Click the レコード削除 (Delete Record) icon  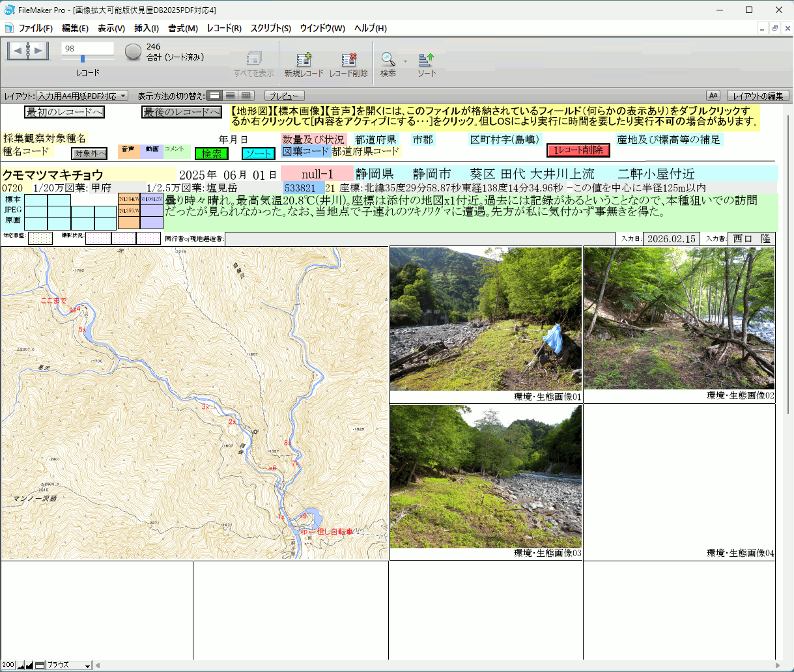tap(348, 60)
